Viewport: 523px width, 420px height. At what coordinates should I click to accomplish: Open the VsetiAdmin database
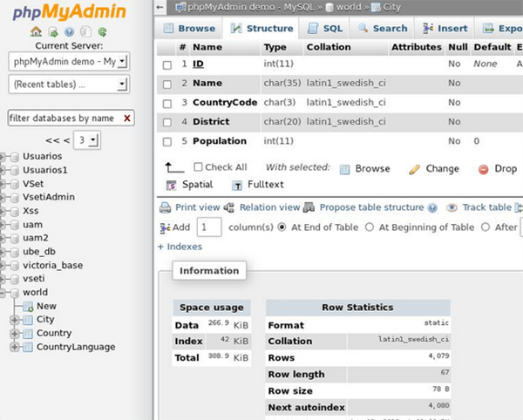click(x=49, y=197)
